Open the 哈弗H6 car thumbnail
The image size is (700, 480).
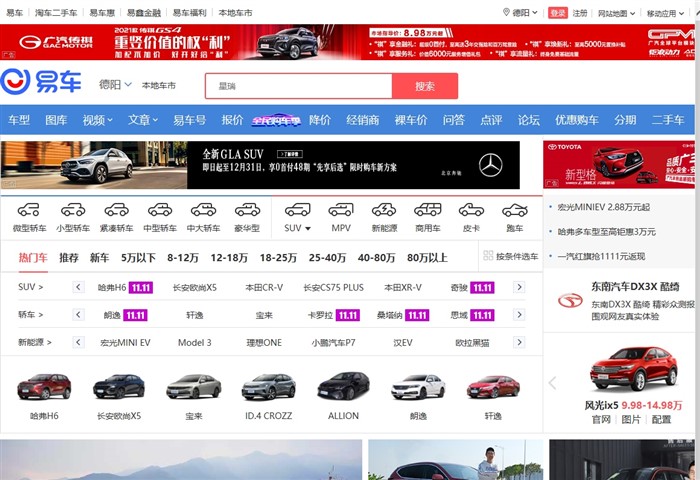pos(44,387)
